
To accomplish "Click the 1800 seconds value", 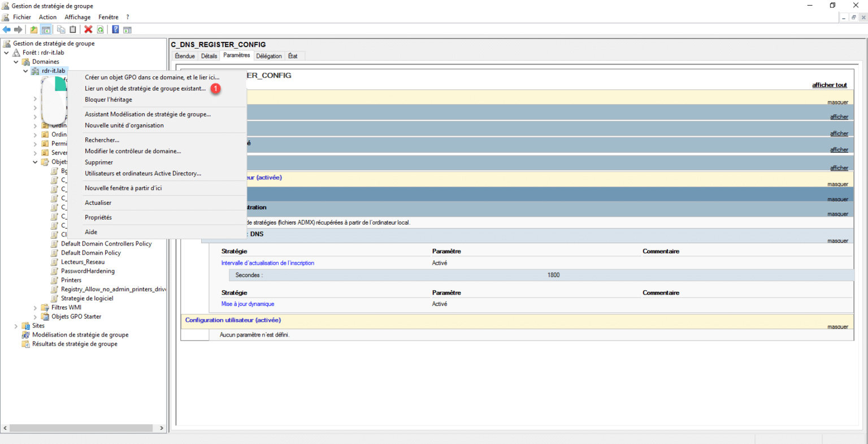I will coord(553,275).
